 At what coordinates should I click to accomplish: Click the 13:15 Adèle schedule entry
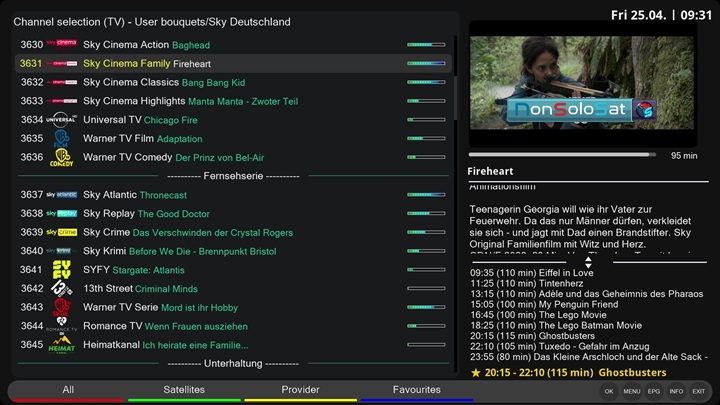click(586, 294)
